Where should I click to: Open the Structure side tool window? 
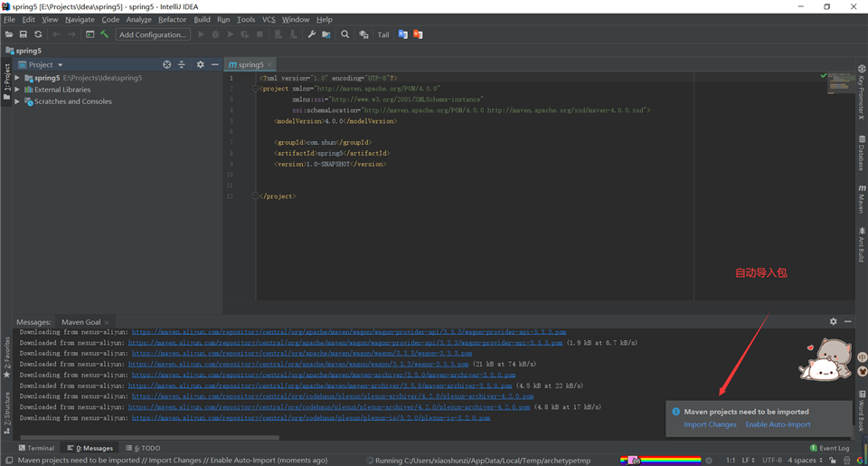click(6, 413)
